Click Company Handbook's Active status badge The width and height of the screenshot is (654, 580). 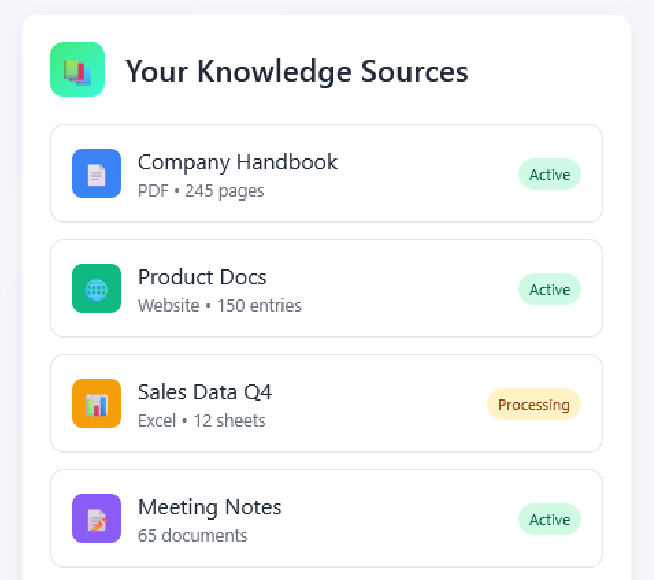point(549,175)
